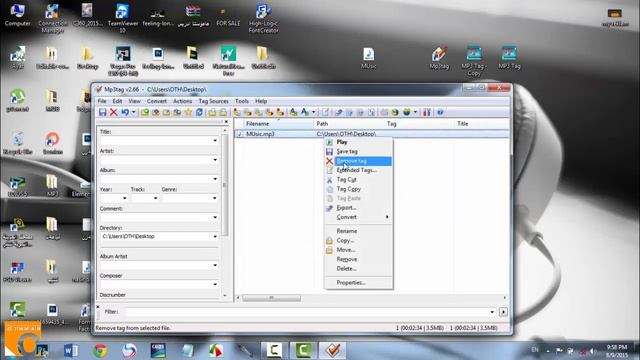This screenshot has width=640, height=360.
Task: Open the File menu
Action: 102,101
